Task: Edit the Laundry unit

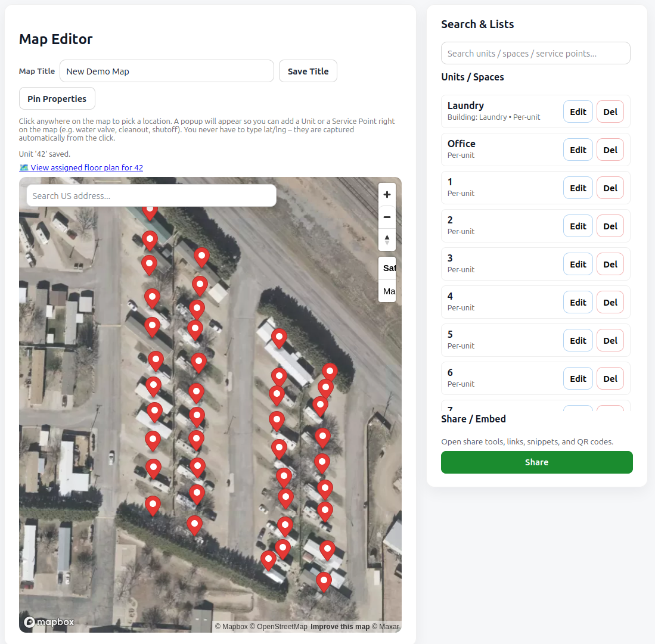Action: pos(578,112)
